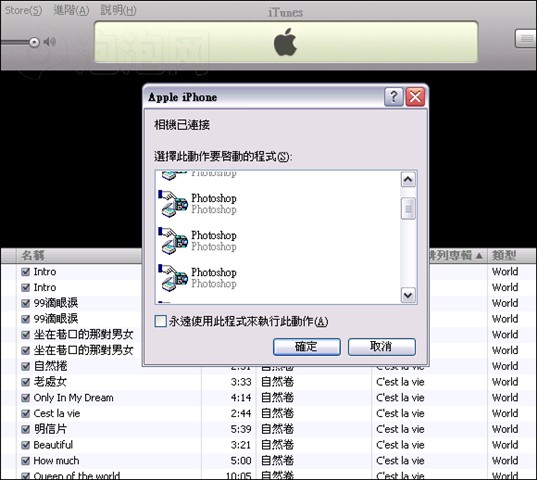Select the song Cest la vie
This screenshot has height=480, width=537.
coord(57,414)
